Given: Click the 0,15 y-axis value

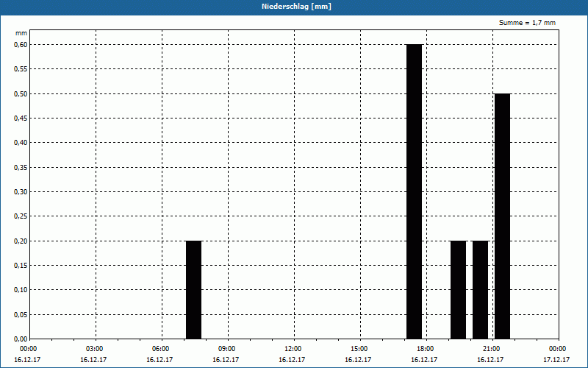Looking at the screenshot, I should pyautogui.click(x=21, y=266).
